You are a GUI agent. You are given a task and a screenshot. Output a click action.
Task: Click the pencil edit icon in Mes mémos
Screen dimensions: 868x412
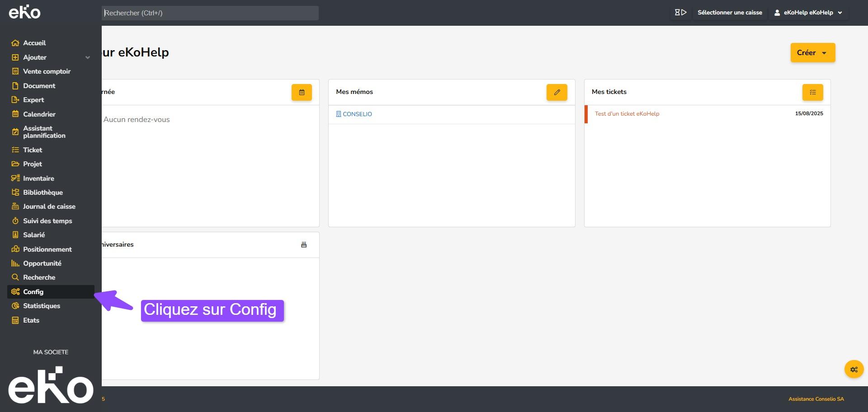(557, 92)
